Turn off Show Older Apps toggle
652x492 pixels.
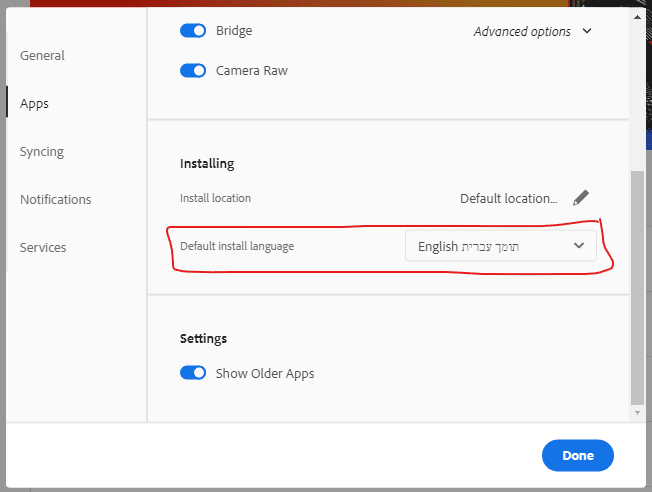[x=193, y=373]
